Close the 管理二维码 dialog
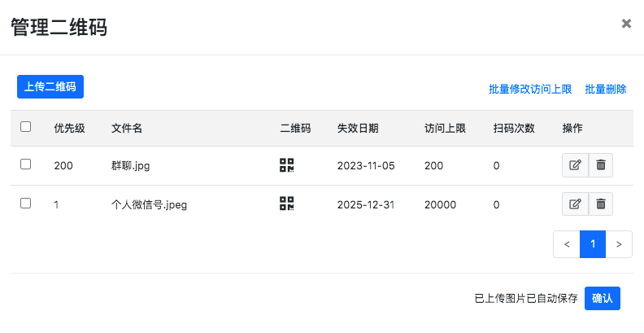The width and height of the screenshot is (644, 333). [626, 24]
